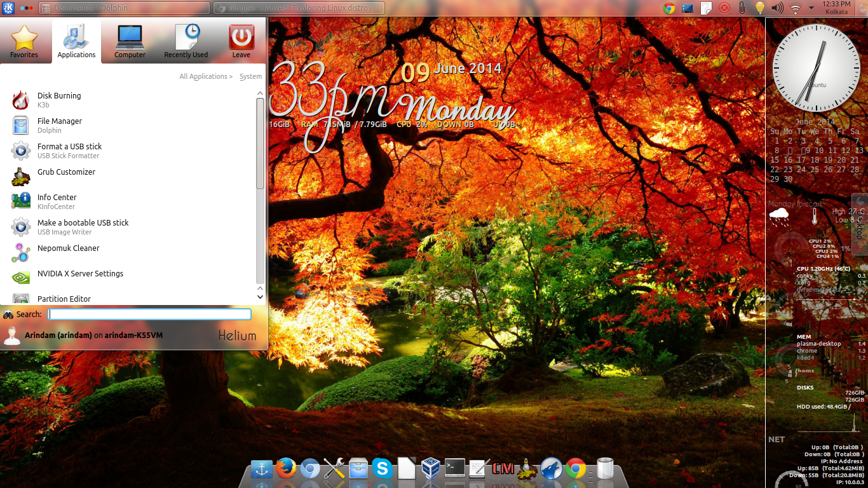Viewport: 868px width, 488px height.
Task: Launch Google Chrome from the dock
Action: [x=576, y=468]
